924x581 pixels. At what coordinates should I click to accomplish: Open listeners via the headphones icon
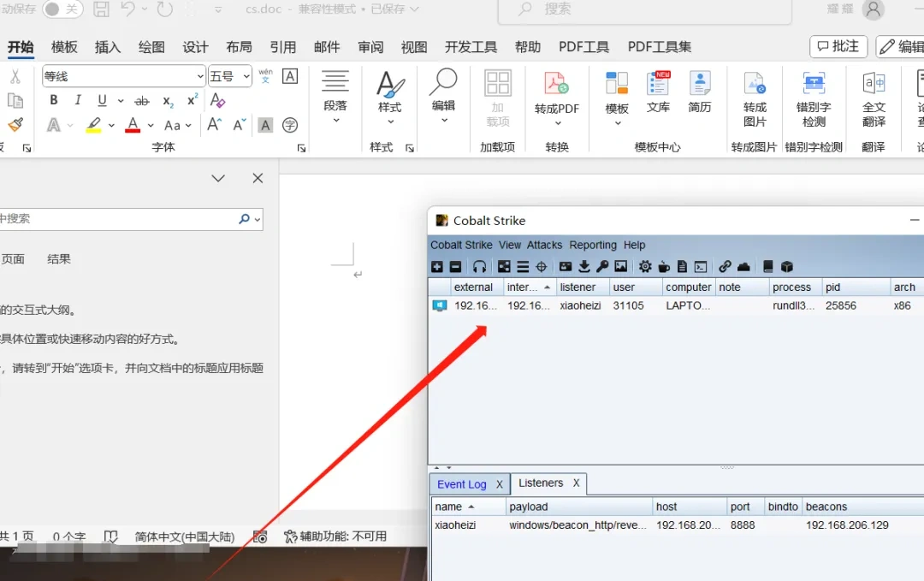click(480, 267)
